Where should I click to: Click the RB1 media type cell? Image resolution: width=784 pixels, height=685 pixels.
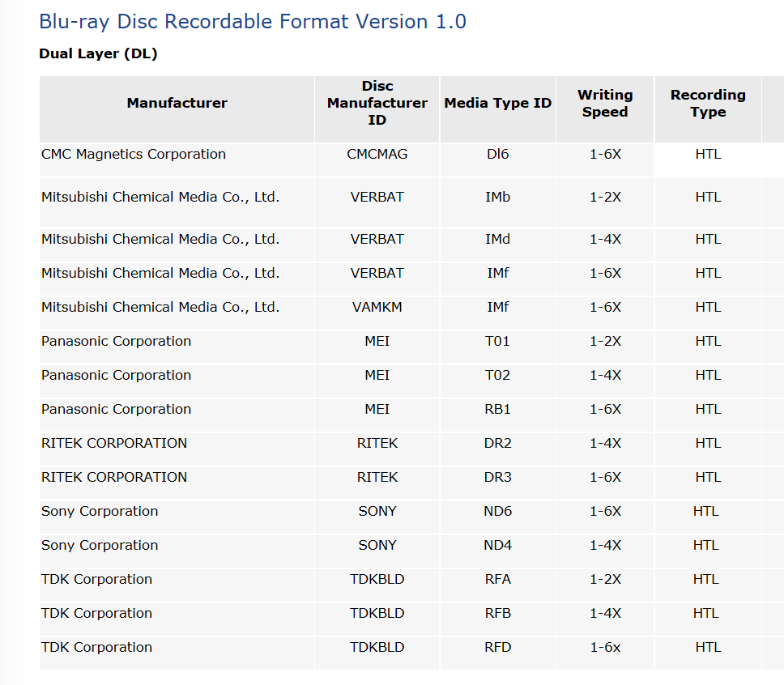(x=497, y=409)
